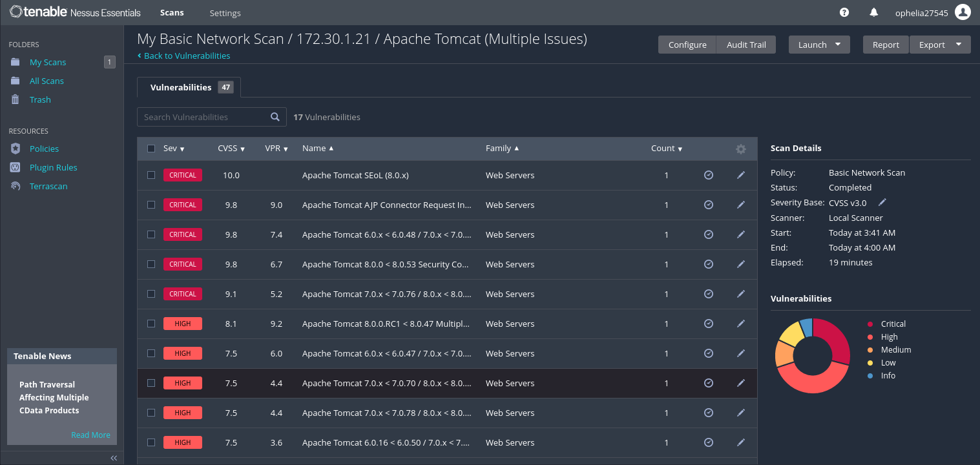Check the Apache Tomcat SEoL row checkbox
Viewport: 980px width, 465px height.
(x=151, y=175)
